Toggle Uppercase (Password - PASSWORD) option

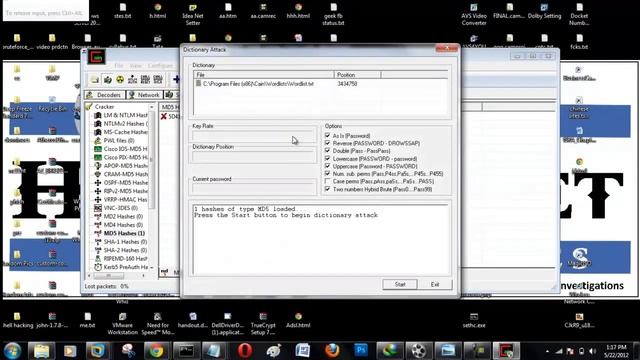[327, 166]
